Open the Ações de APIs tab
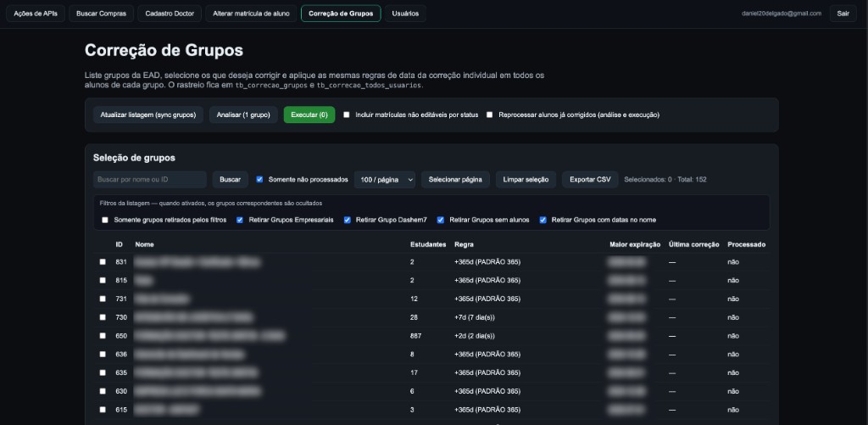Screen dimensions: 868x425 pos(36,14)
